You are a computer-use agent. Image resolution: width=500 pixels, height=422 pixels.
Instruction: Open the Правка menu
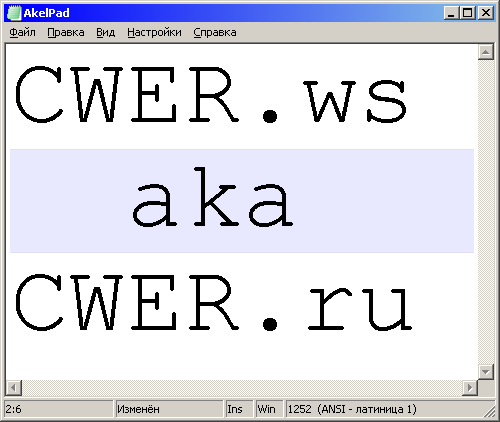pos(66,32)
